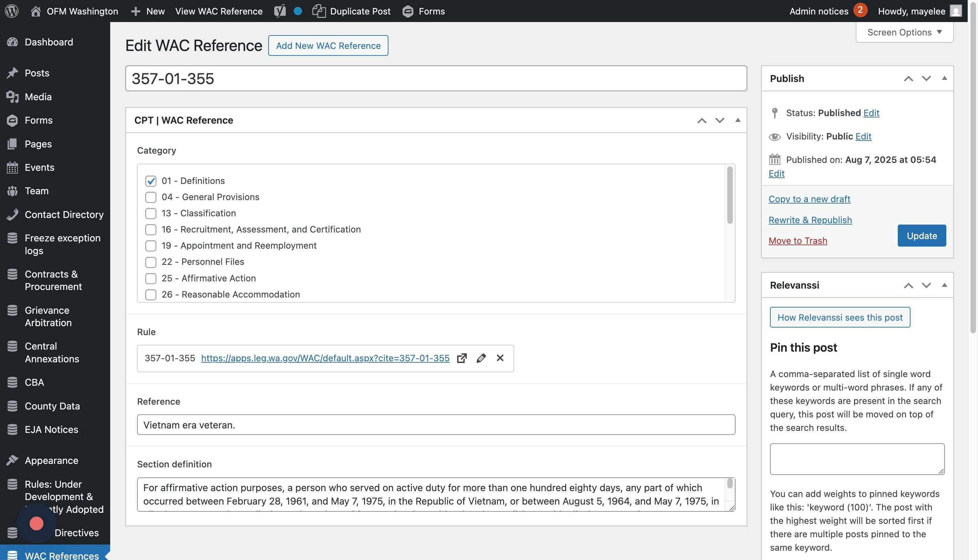Click the category list scrollbar
This screenshot has width=978, height=560.
(730, 195)
